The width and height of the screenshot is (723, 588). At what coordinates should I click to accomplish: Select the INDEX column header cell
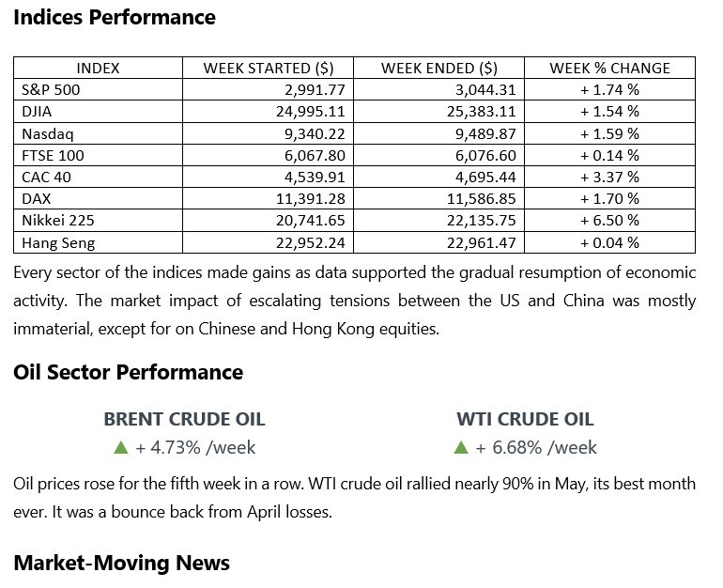tap(98, 68)
